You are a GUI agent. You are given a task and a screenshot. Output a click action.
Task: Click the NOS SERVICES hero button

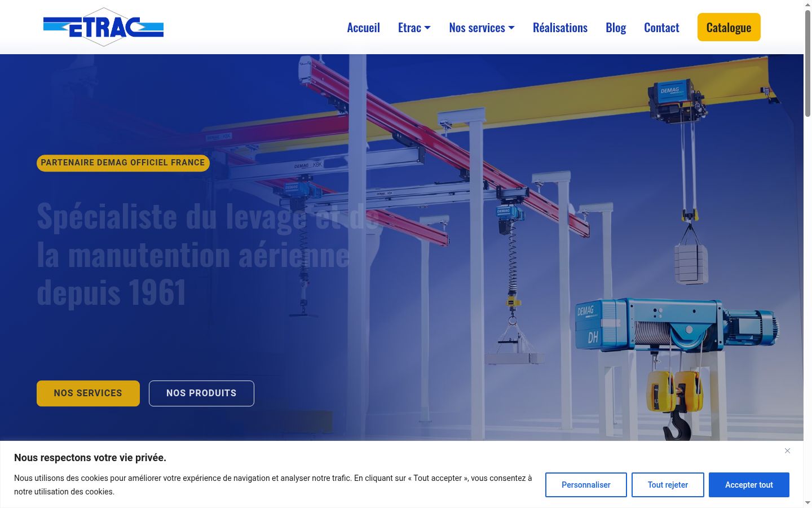tap(88, 393)
